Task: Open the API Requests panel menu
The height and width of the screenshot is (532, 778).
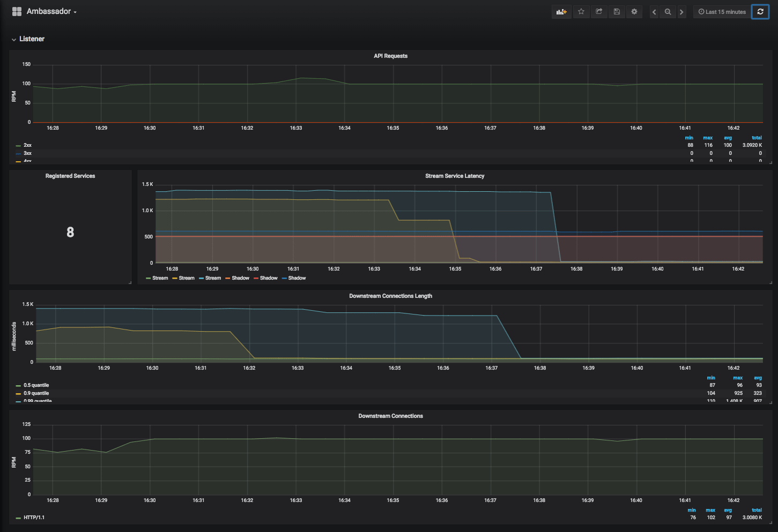Action: point(390,56)
